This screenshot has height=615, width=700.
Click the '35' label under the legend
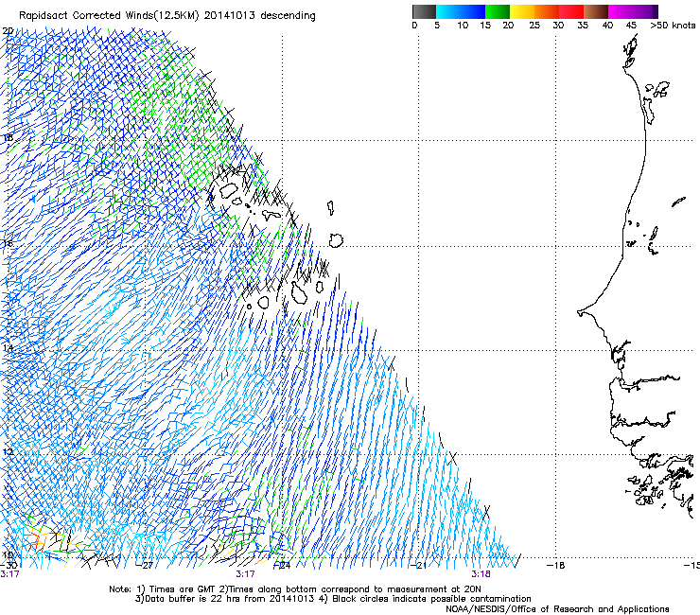[583, 25]
